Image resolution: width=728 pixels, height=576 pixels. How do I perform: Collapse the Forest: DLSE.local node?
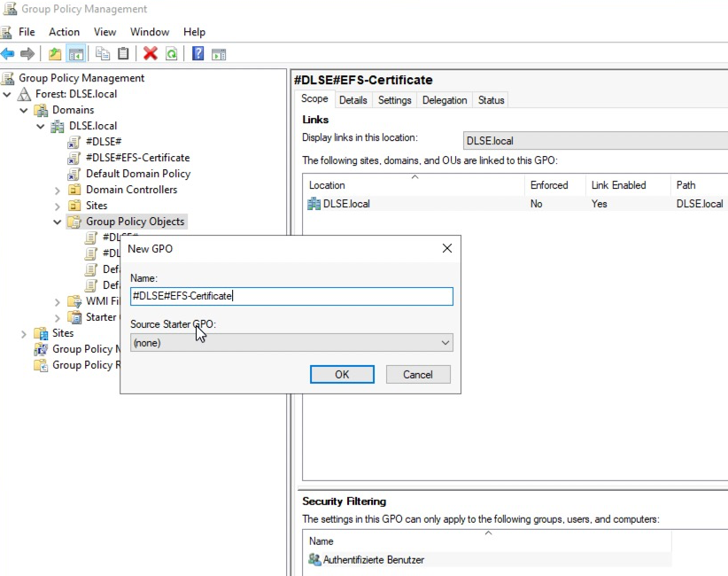(x=8, y=94)
